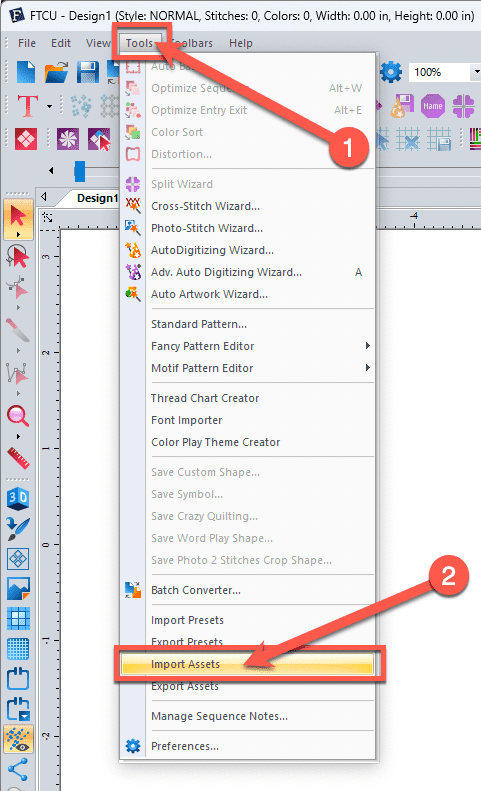Click the plain hoop icon
Image resolution: width=481 pixels, height=791 pixels.
[x=18, y=679]
